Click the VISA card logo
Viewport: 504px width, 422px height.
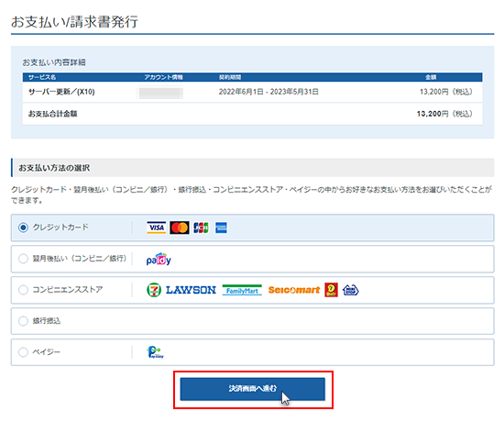156,228
